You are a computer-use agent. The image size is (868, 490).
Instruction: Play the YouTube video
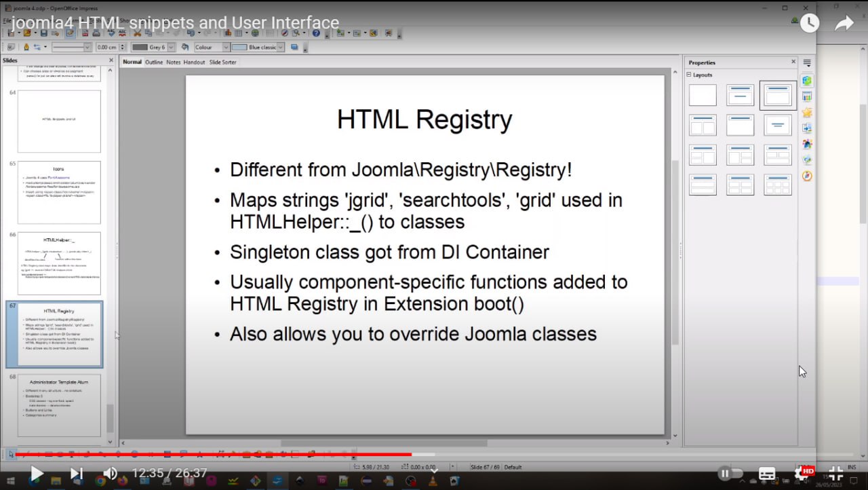click(37, 473)
